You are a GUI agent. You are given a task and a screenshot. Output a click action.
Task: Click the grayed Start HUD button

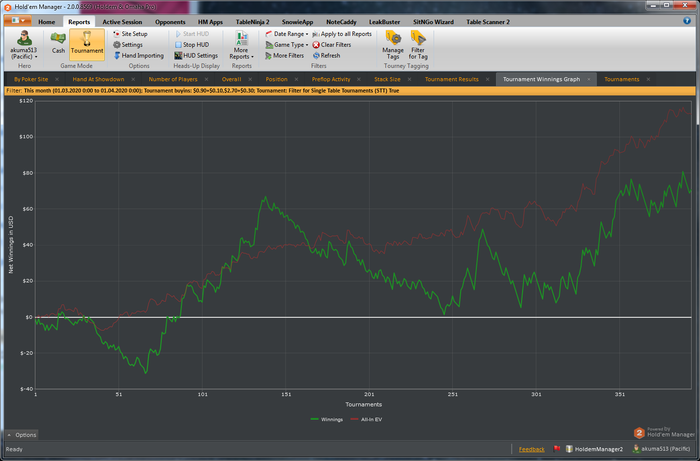[192, 34]
